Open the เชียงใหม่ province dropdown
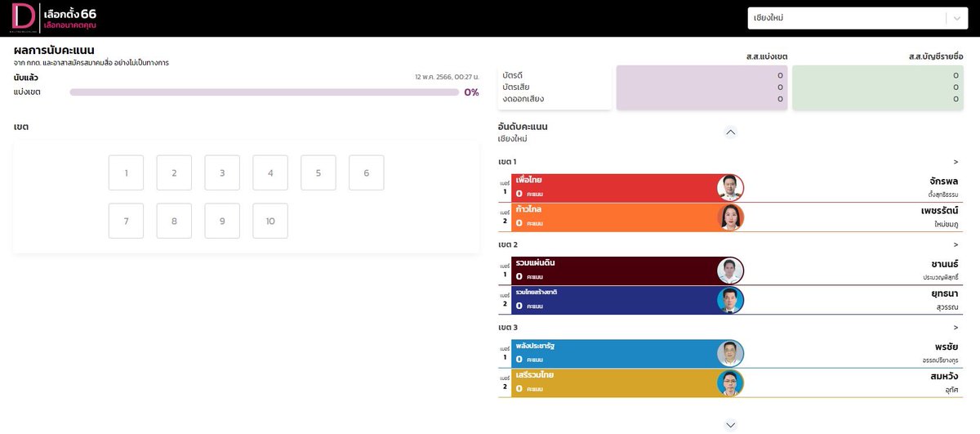The image size is (980, 434). pyautogui.click(x=857, y=18)
